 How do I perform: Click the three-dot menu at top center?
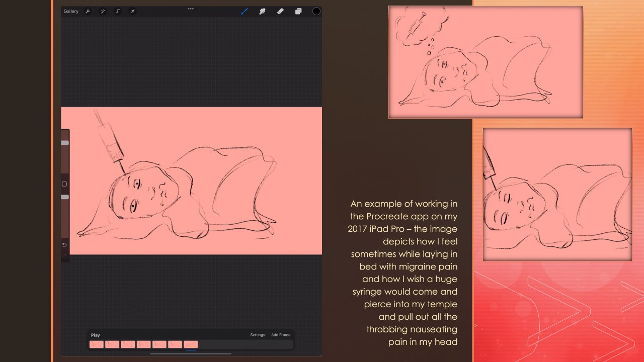(x=191, y=9)
